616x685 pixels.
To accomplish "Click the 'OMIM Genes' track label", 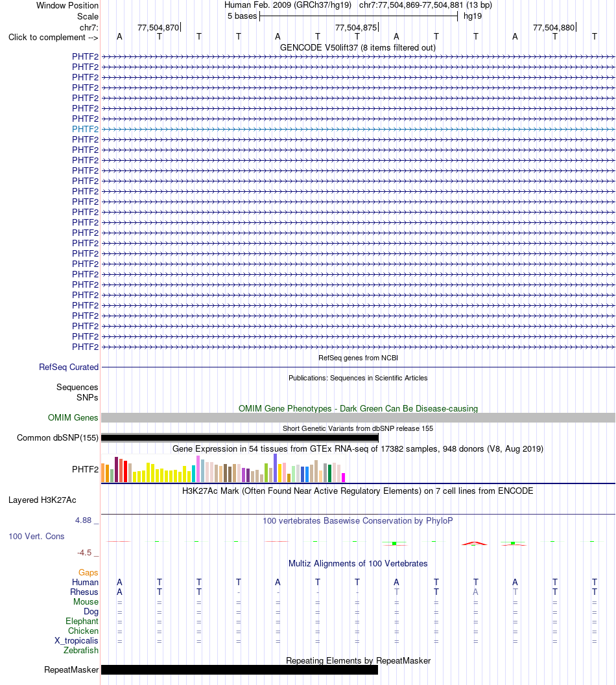I will coord(73,418).
